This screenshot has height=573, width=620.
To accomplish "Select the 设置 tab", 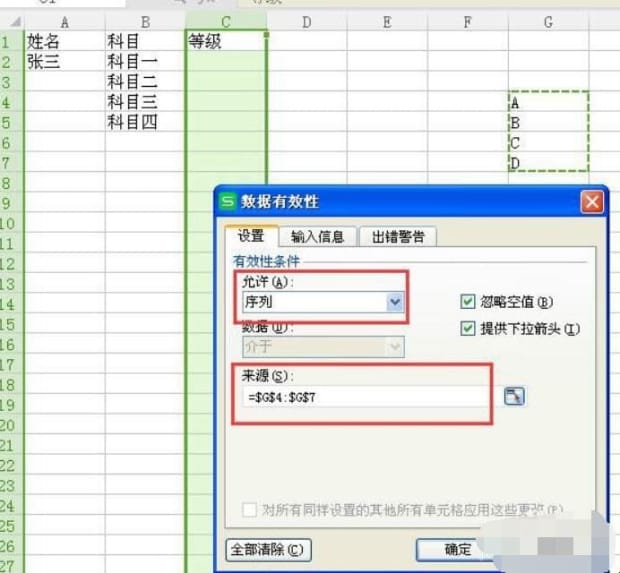I will point(250,237).
